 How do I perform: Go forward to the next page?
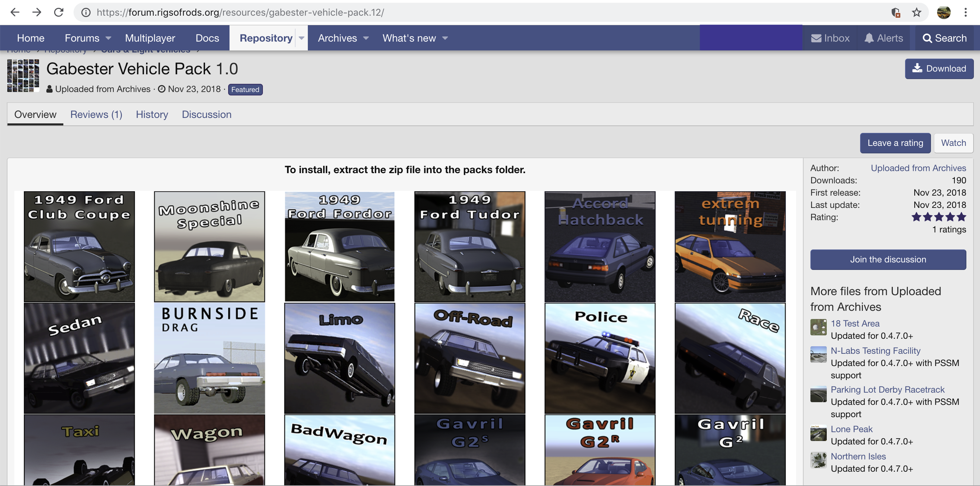(x=37, y=12)
